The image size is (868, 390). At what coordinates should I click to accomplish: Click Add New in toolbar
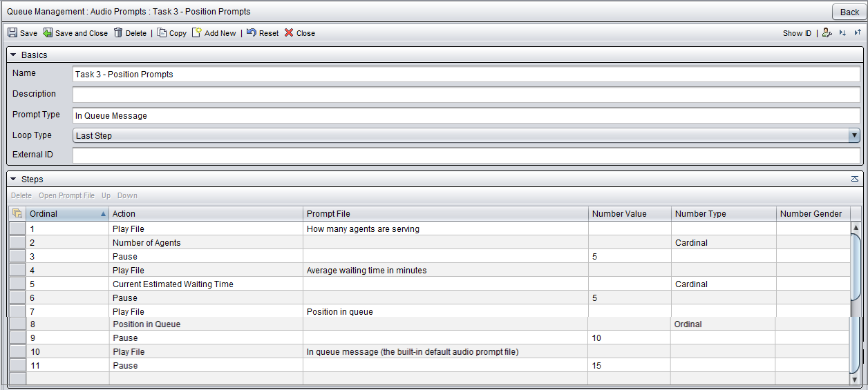[214, 33]
